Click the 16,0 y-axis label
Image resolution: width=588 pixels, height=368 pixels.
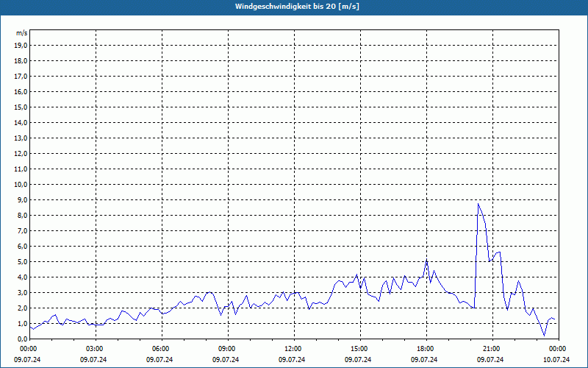point(21,91)
